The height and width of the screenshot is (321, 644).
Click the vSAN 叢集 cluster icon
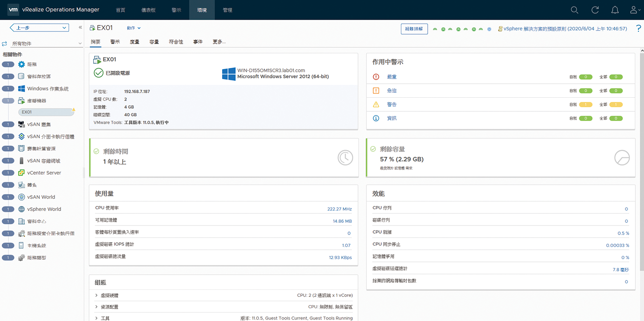[x=21, y=124]
